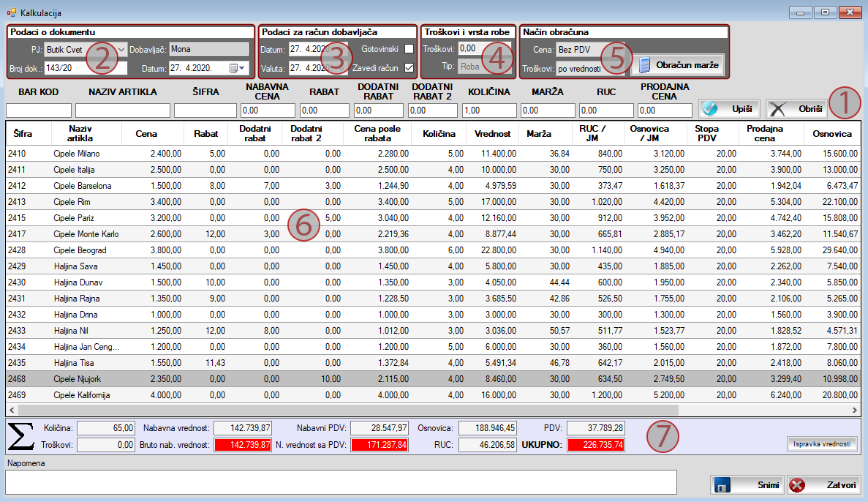The image size is (868, 502).
Task: Expand the PJ Butik Cvet dropdown
Action: (x=122, y=49)
